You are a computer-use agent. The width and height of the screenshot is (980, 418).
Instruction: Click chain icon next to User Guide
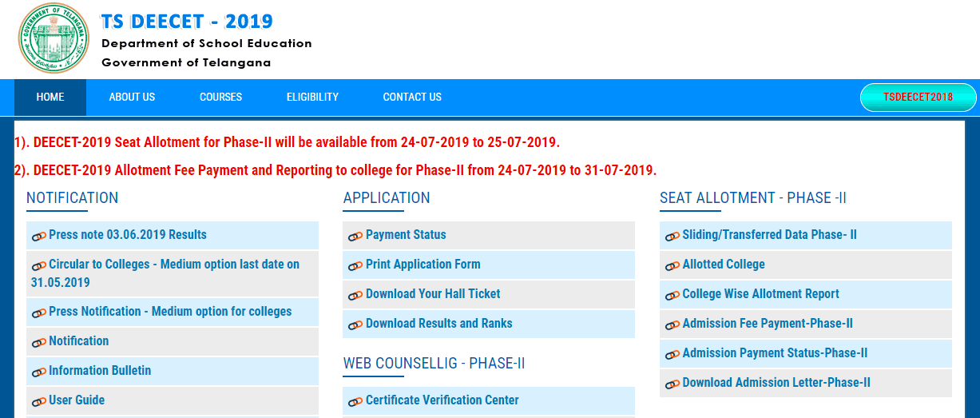click(x=38, y=402)
